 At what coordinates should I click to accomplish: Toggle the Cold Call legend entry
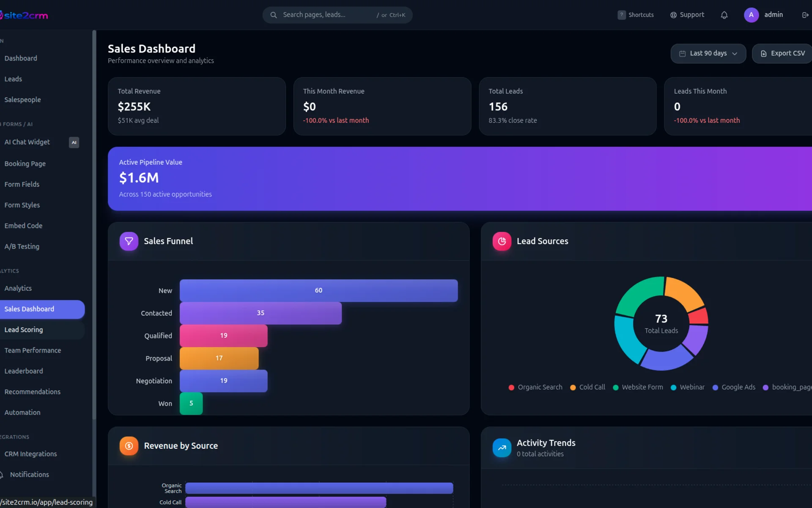point(587,387)
